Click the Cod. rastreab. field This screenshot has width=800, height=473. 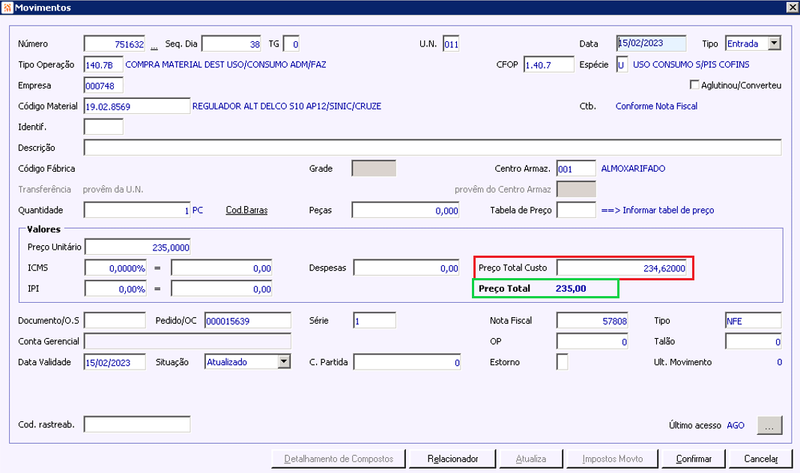click(137, 425)
